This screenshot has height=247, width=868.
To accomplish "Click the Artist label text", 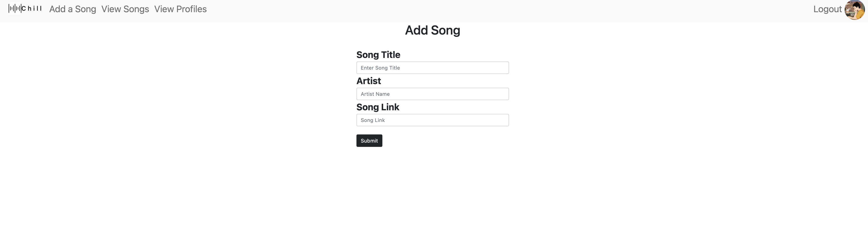I will coord(369,81).
